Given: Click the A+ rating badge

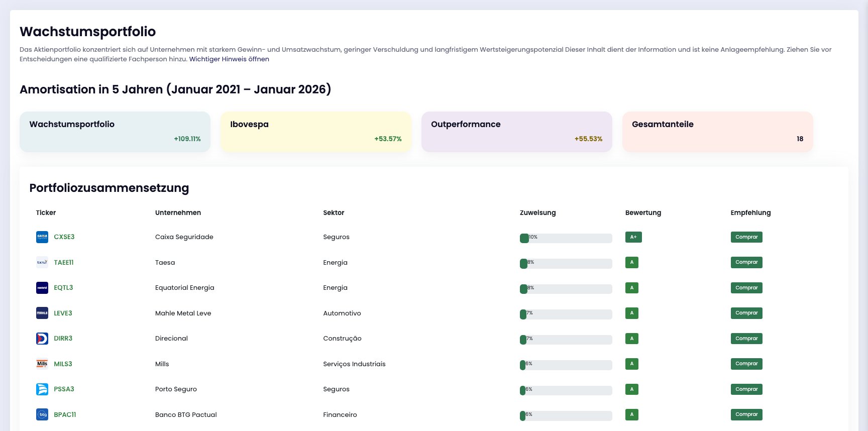Looking at the screenshot, I should coord(633,237).
